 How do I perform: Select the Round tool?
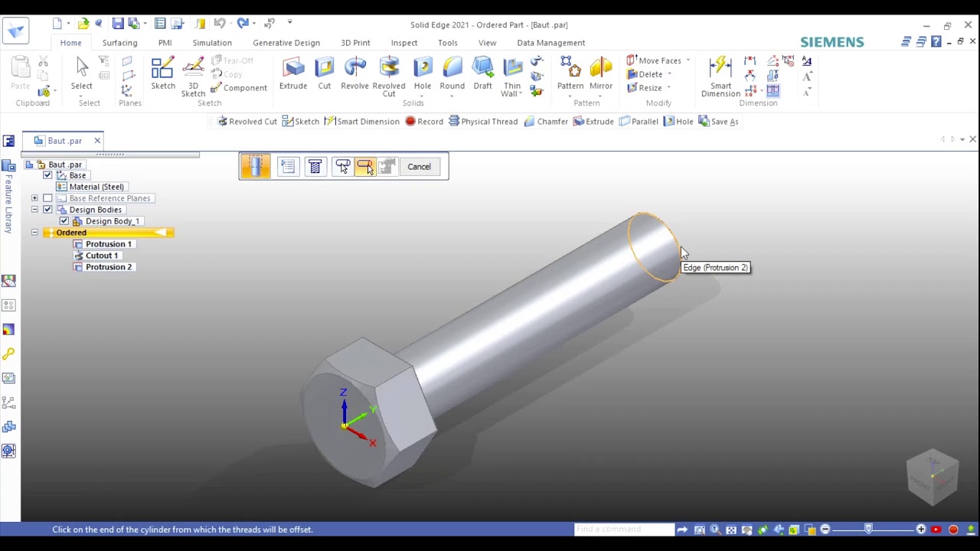(x=452, y=73)
